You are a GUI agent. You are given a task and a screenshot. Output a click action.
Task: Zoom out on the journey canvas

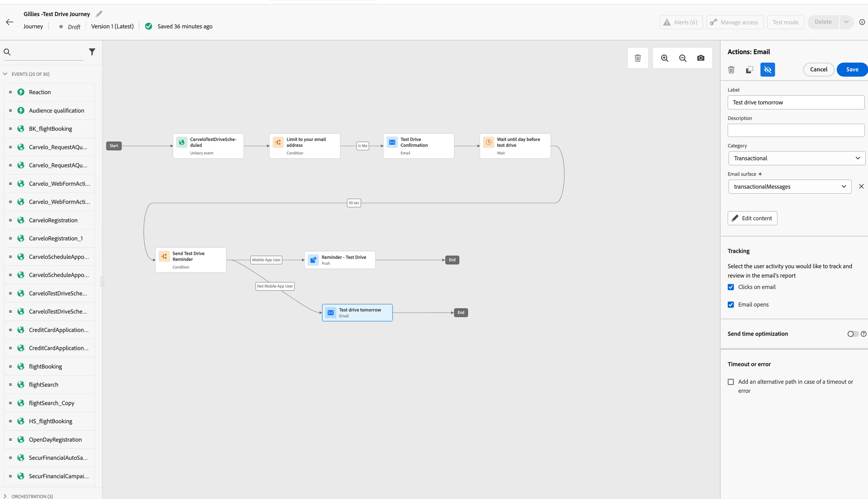(x=683, y=58)
